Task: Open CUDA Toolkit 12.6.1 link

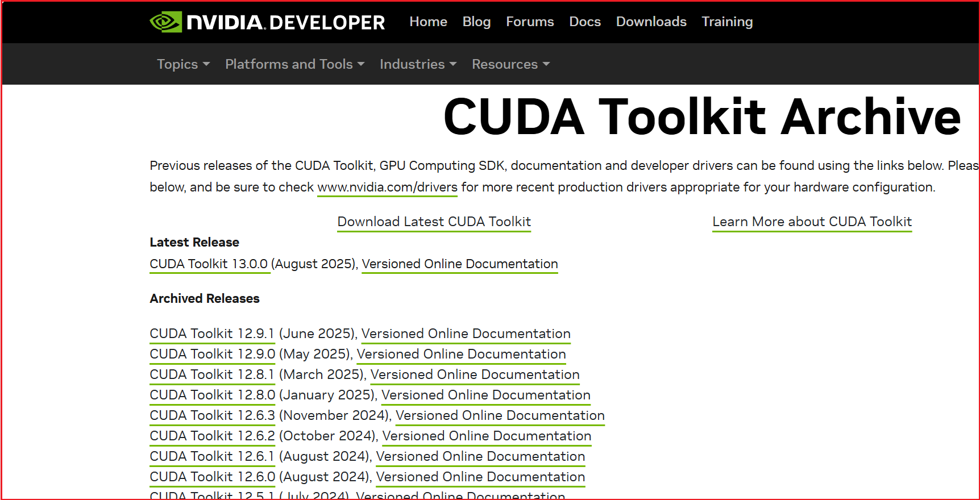Action: (212, 457)
